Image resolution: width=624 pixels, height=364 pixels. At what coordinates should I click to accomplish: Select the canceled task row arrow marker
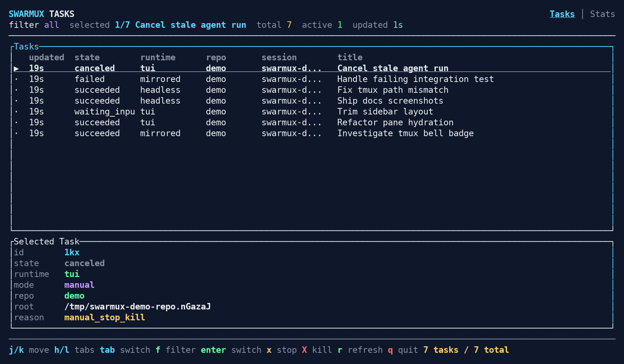(16, 68)
